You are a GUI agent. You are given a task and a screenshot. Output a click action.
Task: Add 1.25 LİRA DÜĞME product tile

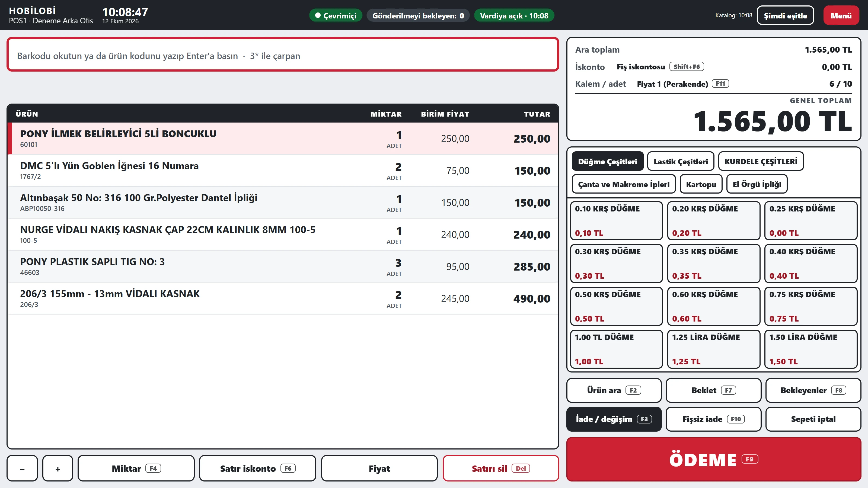(714, 349)
